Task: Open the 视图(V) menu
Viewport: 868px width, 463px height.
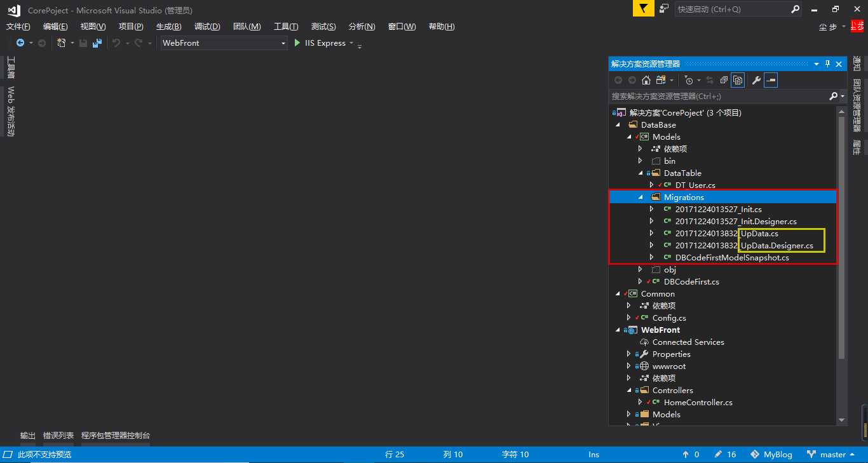Action: 93,27
